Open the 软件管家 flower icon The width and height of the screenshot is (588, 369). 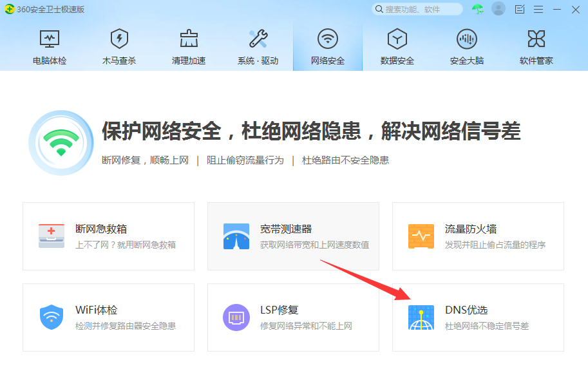[x=536, y=39]
